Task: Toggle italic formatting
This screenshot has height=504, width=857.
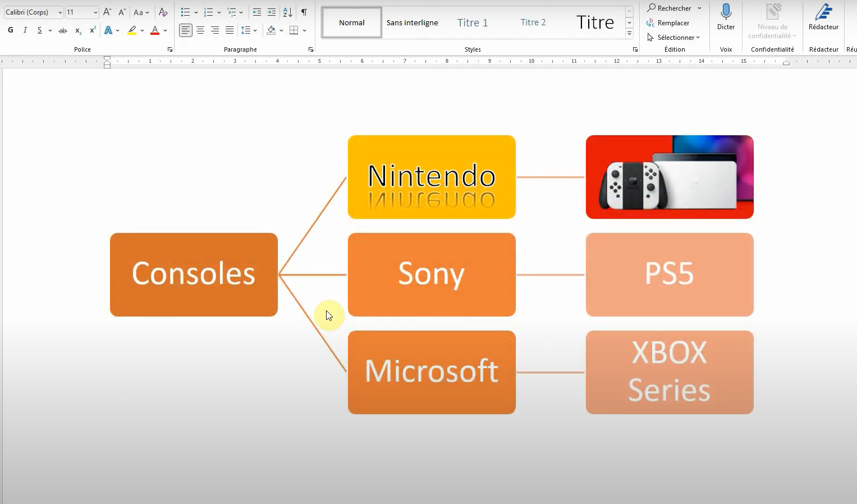Action: click(x=25, y=30)
